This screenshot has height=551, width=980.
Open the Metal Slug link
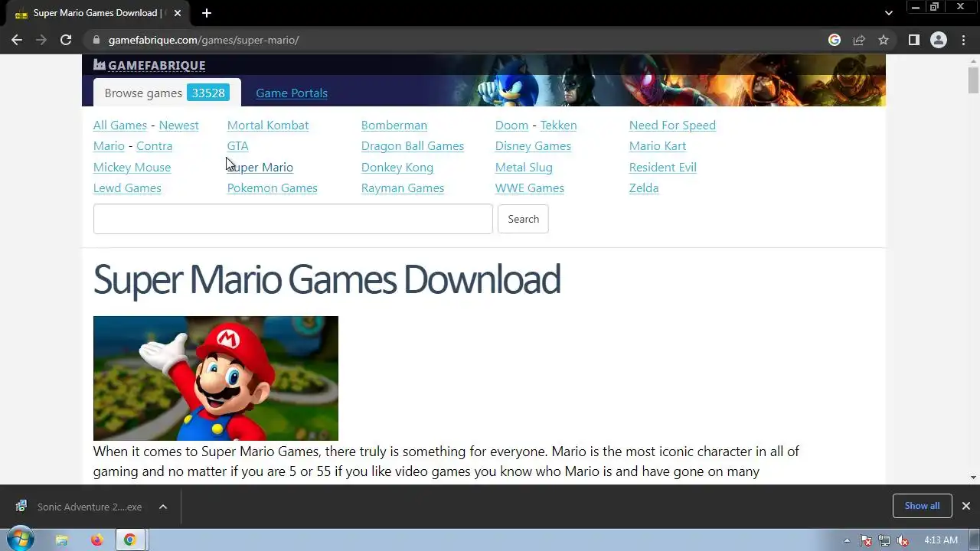(x=524, y=167)
